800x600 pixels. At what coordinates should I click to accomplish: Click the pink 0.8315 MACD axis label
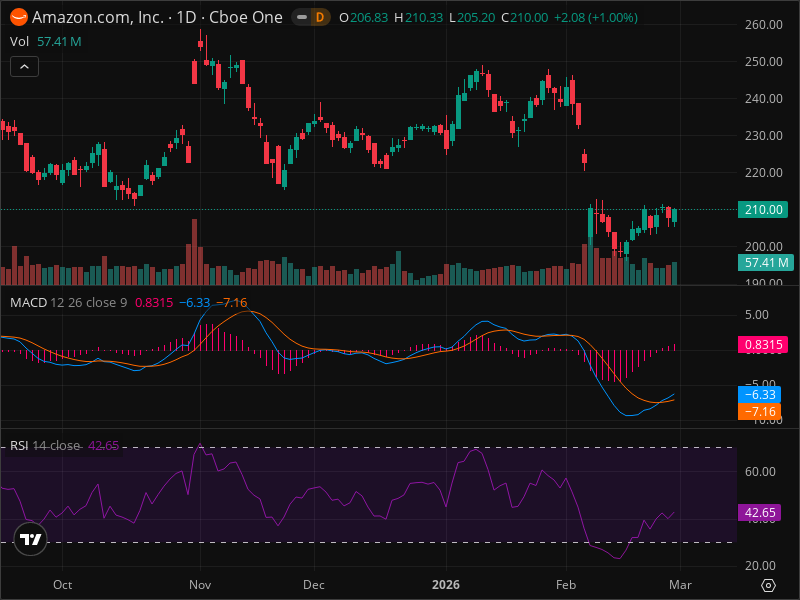click(x=763, y=345)
